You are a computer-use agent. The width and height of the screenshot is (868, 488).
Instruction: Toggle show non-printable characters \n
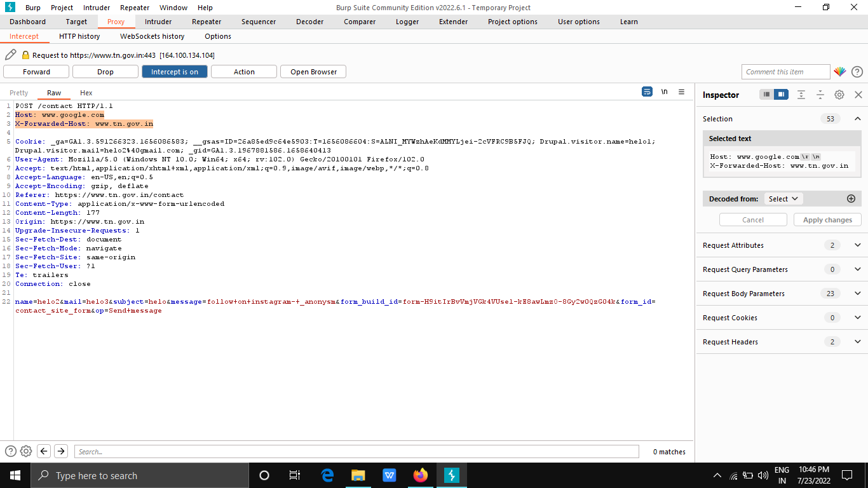664,91
